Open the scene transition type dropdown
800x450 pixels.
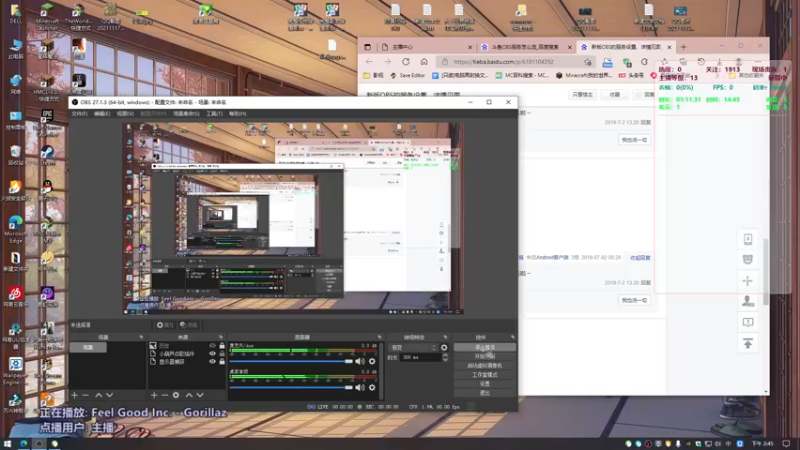point(413,347)
